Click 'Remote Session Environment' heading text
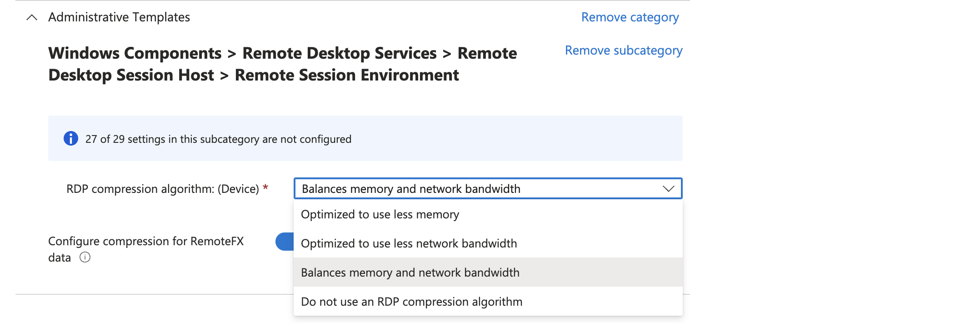The height and width of the screenshot is (323, 980). pyautogui.click(x=346, y=75)
